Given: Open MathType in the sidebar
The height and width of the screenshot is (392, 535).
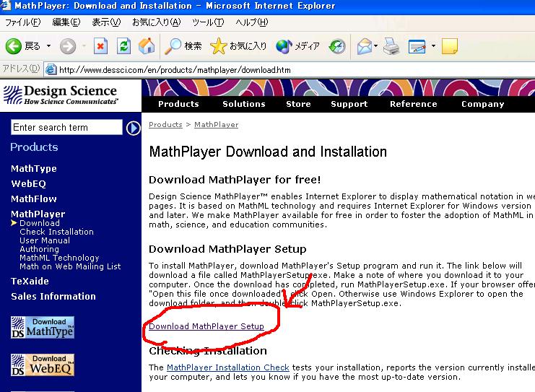Looking at the screenshot, I should click(x=34, y=168).
